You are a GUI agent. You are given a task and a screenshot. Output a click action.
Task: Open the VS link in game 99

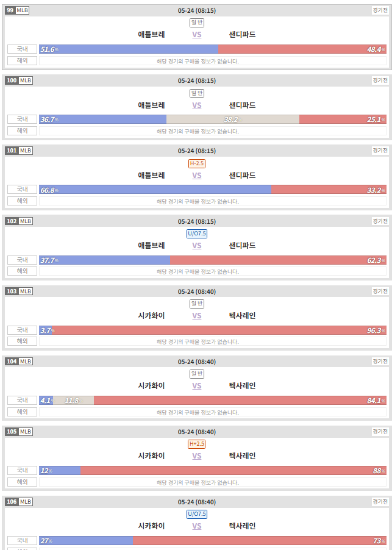coord(197,35)
